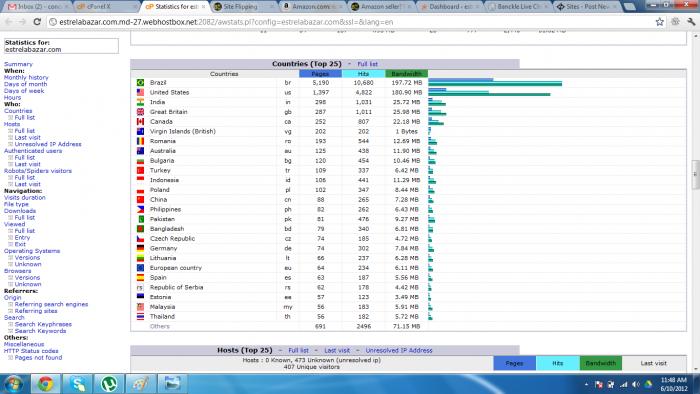Open Monthly history in sidebar

[26, 77]
